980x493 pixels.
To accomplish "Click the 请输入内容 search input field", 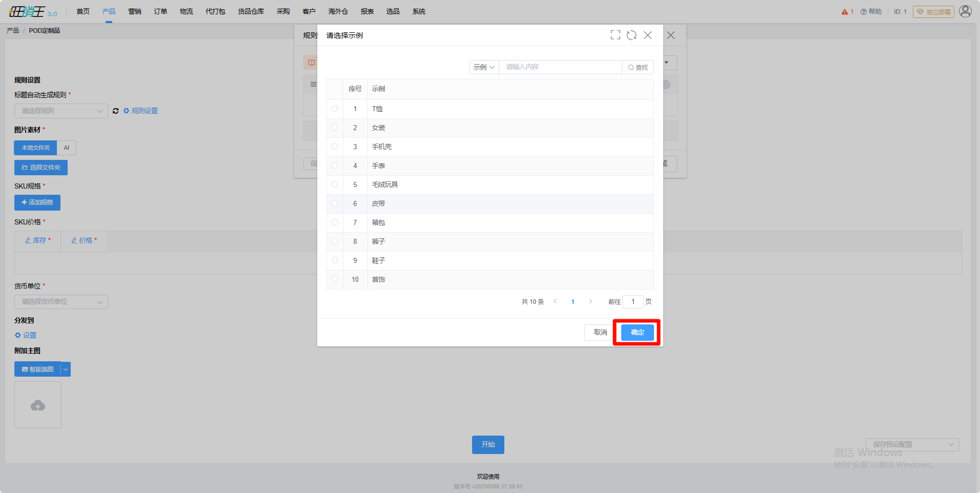I will click(x=560, y=67).
